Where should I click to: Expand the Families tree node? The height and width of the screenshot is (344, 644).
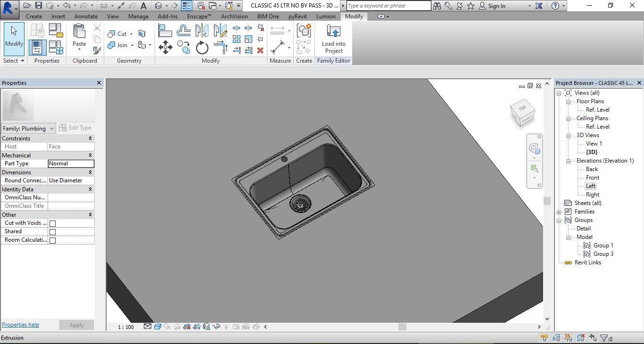click(559, 212)
